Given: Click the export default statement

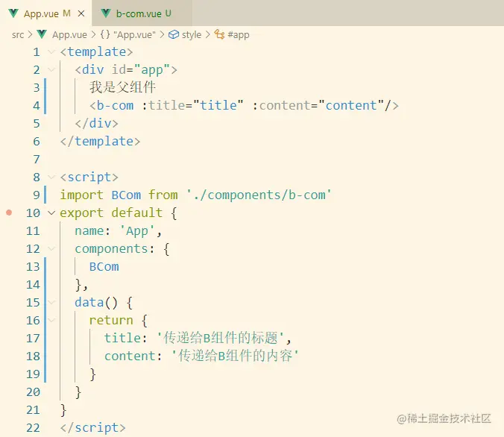Looking at the screenshot, I should pos(111,213).
